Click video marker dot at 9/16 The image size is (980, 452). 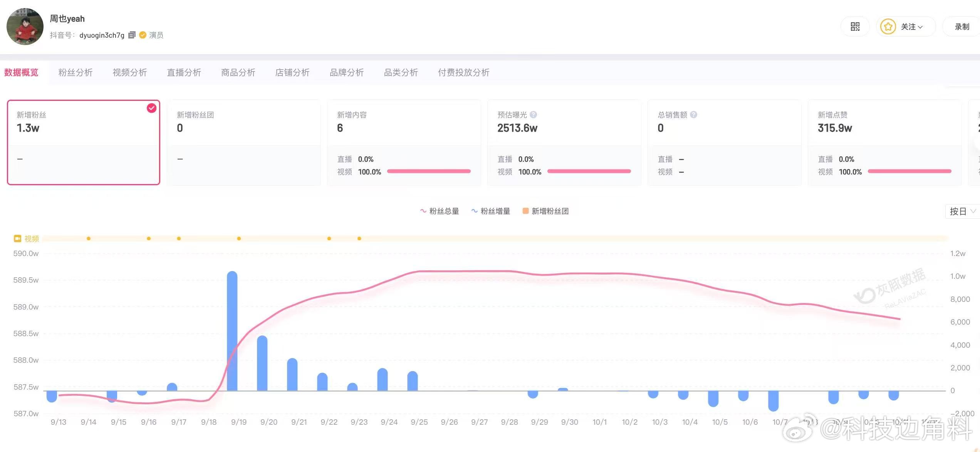coord(149,239)
